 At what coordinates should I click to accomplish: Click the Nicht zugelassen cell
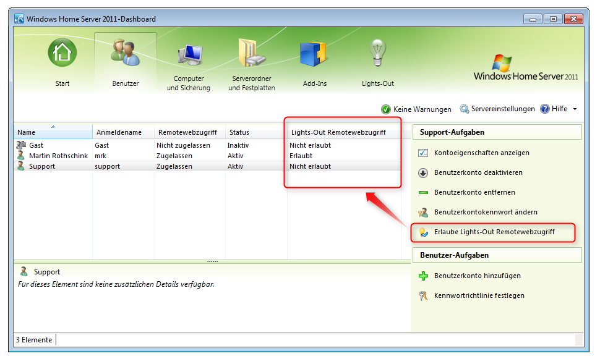183,145
